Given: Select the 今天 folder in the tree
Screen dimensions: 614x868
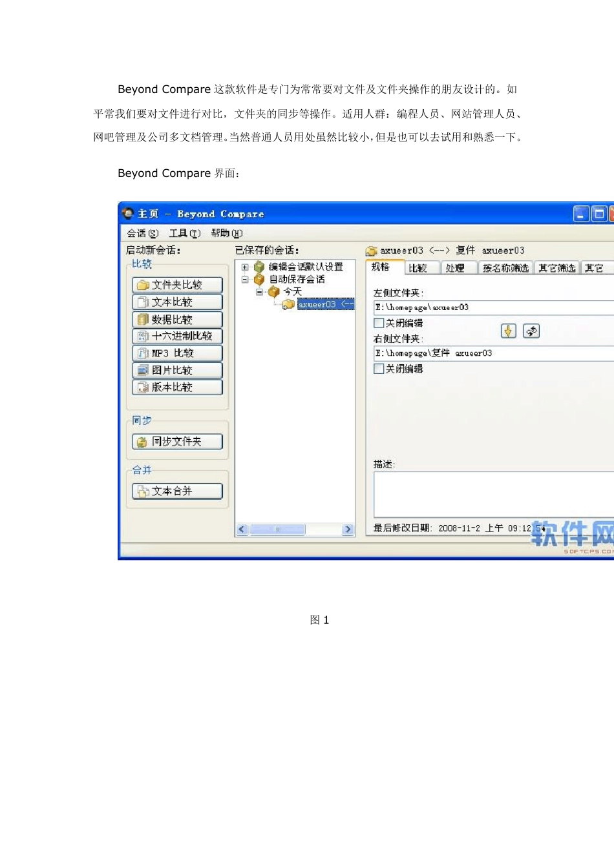Looking at the screenshot, I should click(x=292, y=292).
